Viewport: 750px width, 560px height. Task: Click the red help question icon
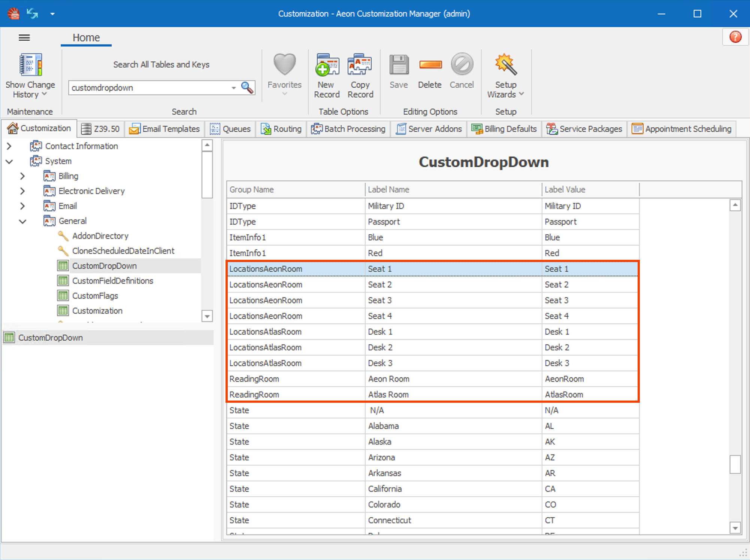click(735, 37)
